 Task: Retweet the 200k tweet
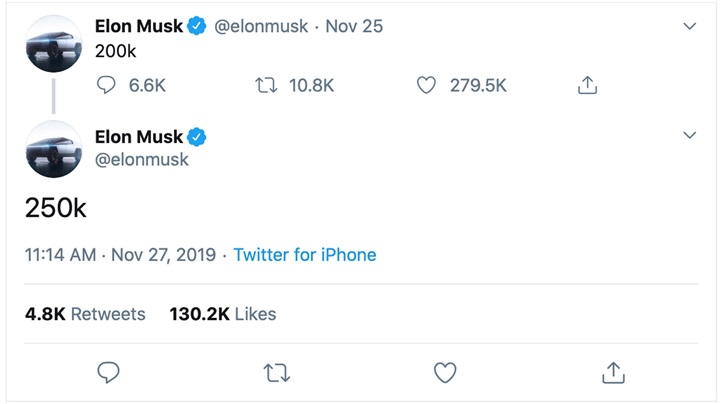[266, 86]
